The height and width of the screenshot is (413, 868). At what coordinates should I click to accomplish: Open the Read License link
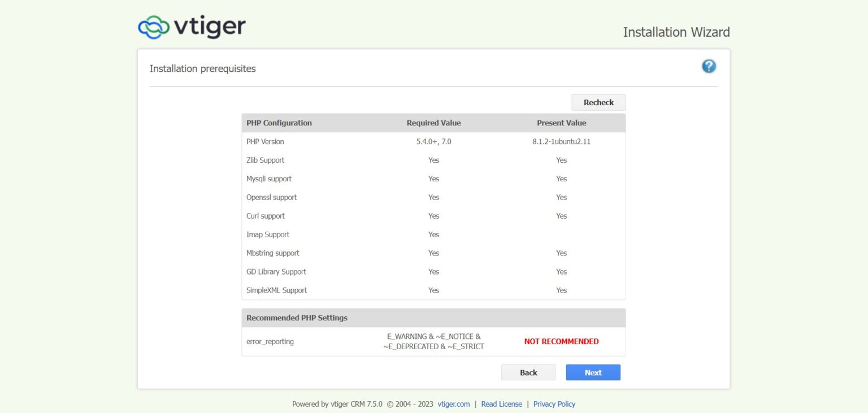[501, 404]
